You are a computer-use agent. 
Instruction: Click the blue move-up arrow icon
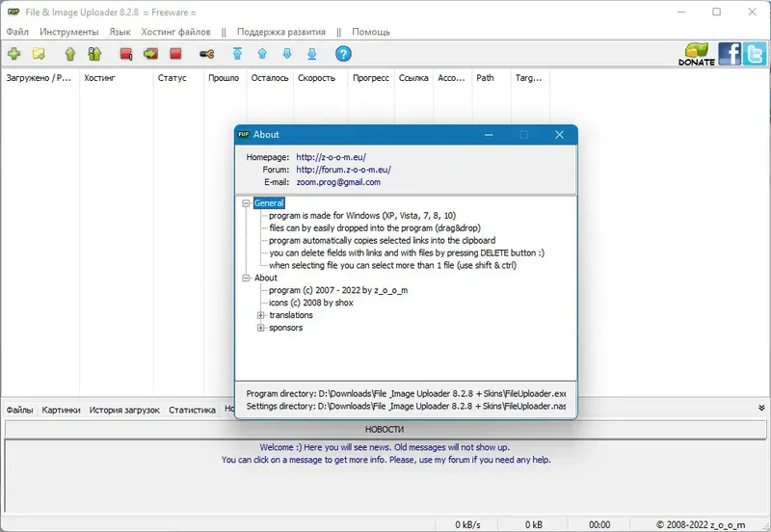(x=262, y=54)
